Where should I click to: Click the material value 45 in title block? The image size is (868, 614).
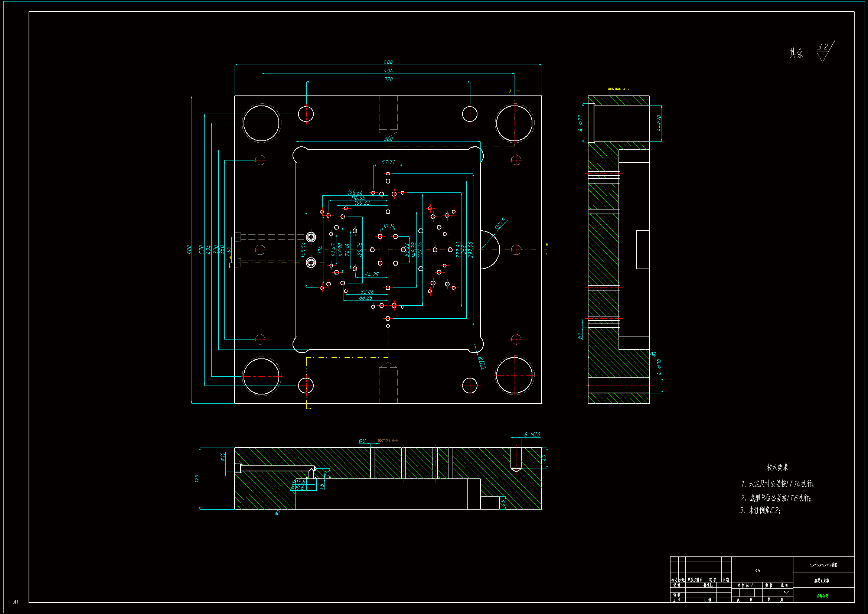(757, 571)
